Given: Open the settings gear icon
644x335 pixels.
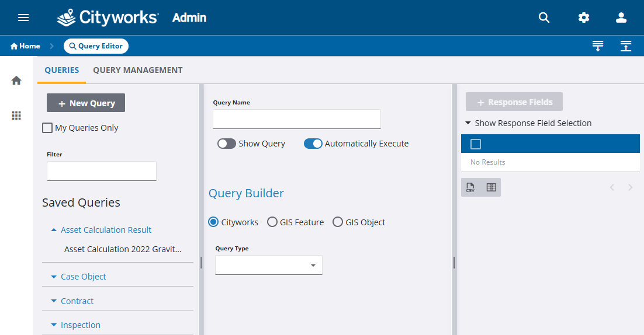Looking at the screenshot, I should pyautogui.click(x=584, y=18).
